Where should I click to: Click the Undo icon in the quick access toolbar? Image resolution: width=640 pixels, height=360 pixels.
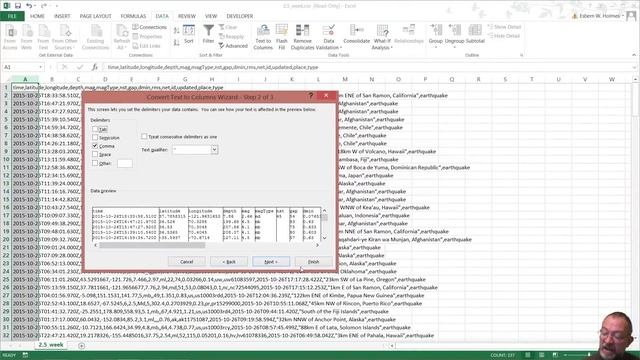click(29, 6)
